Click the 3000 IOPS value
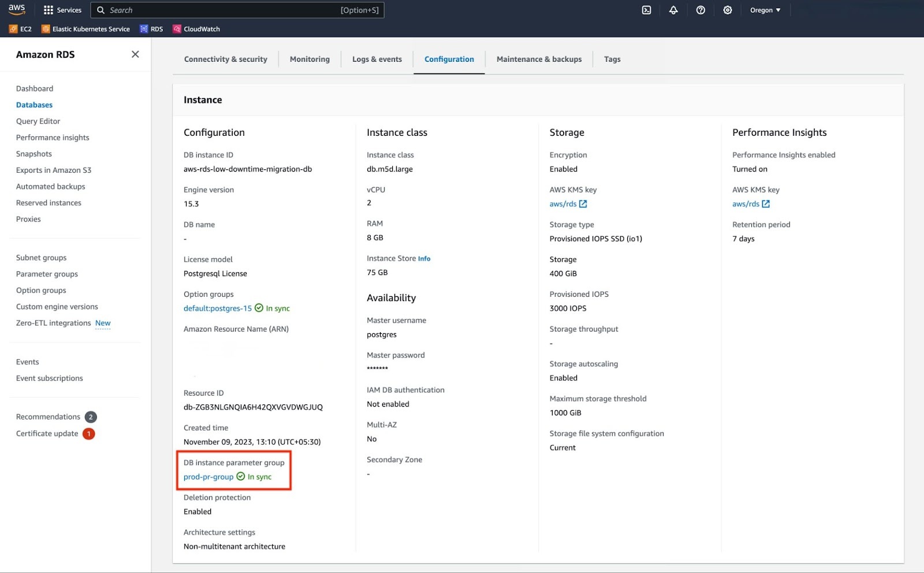924x573 pixels. point(568,308)
